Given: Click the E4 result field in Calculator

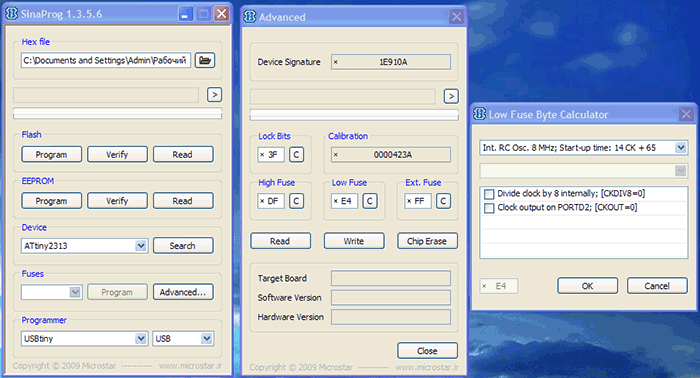Looking at the screenshot, I should point(499,286).
